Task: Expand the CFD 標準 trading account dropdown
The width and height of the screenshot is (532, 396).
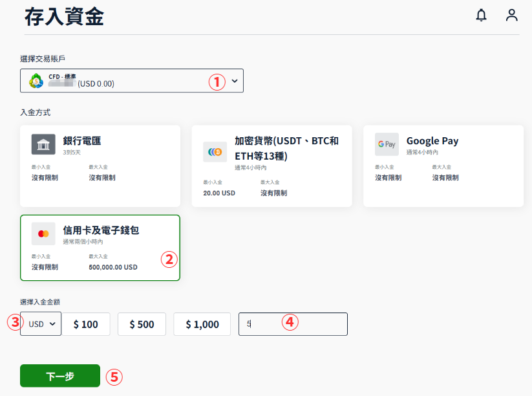Action: coord(132,80)
